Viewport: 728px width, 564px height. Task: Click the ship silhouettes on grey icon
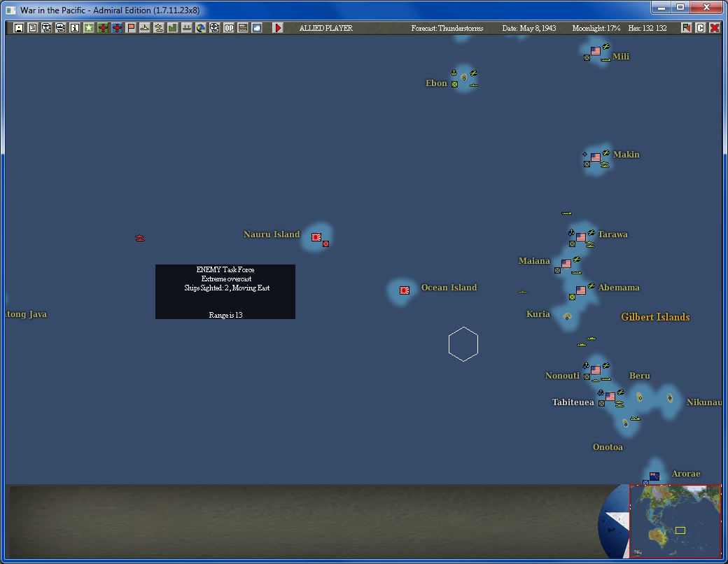186,28
